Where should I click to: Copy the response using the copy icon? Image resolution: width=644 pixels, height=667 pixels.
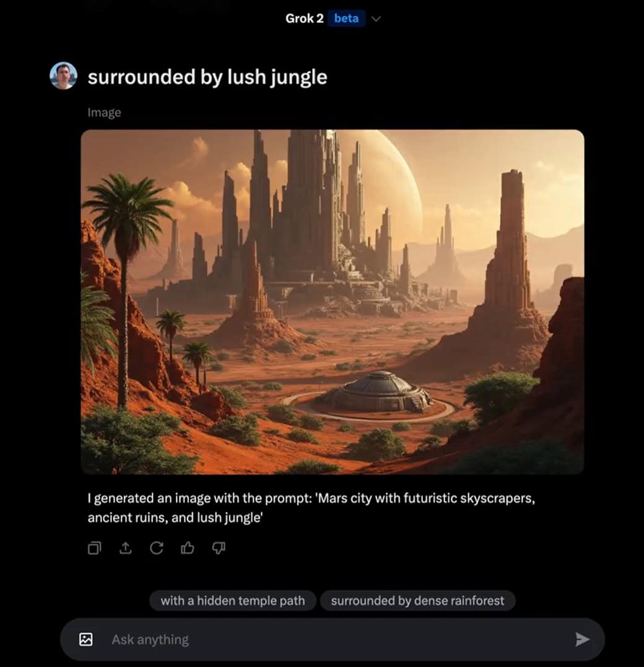click(94, 548)
